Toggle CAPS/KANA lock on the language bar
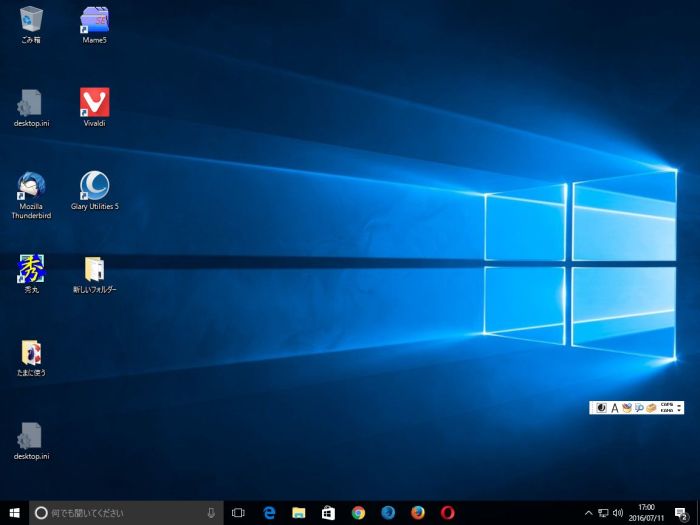The width and height of the screenshot is (700, 525). [x=667, y=408]
